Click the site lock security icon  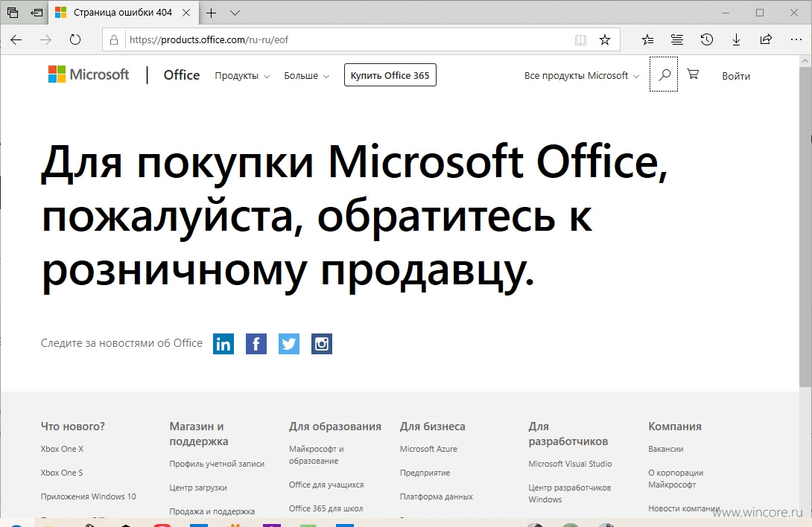114,40
